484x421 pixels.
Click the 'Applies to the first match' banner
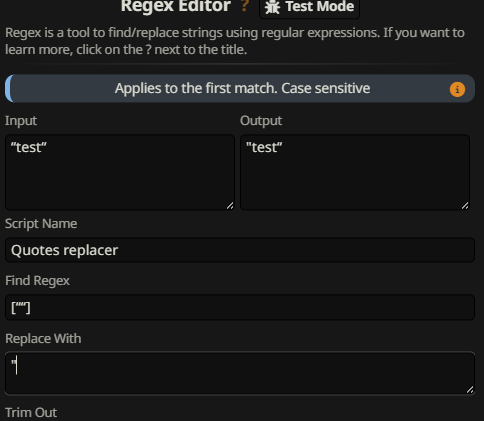(x=240, y=88)
